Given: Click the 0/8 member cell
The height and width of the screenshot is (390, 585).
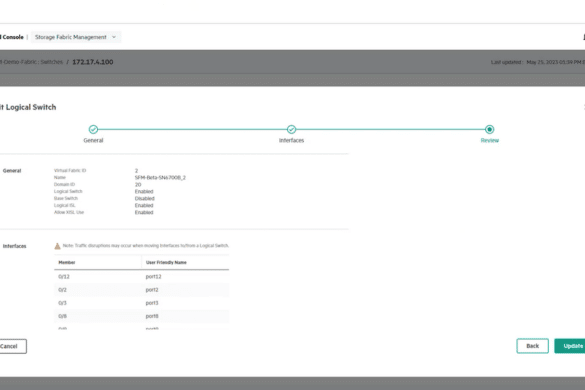Looking at the screenshot, I should pos(62,316).
